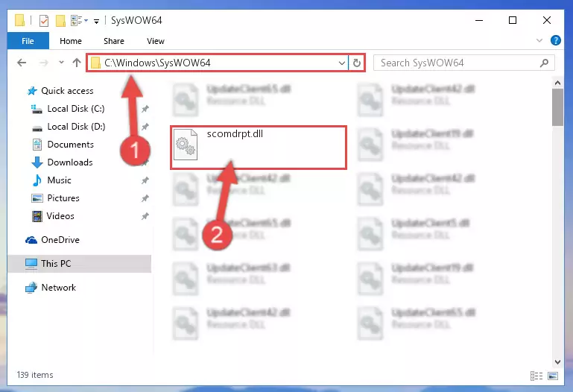Maximize the SysWOW64 window
Viewport: 573px width, 392px height.
(513, 20)
